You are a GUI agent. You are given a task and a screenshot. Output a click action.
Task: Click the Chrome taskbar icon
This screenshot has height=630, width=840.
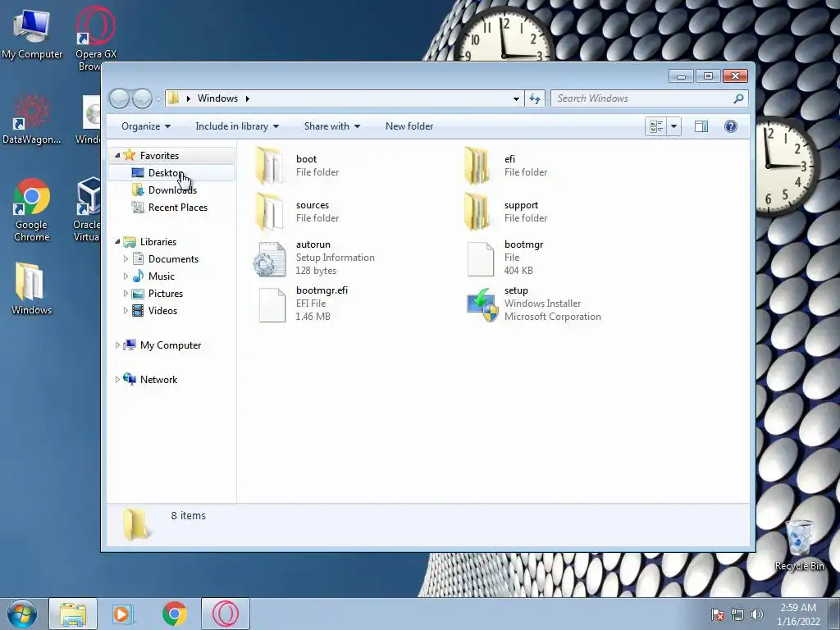pos(174,614)
